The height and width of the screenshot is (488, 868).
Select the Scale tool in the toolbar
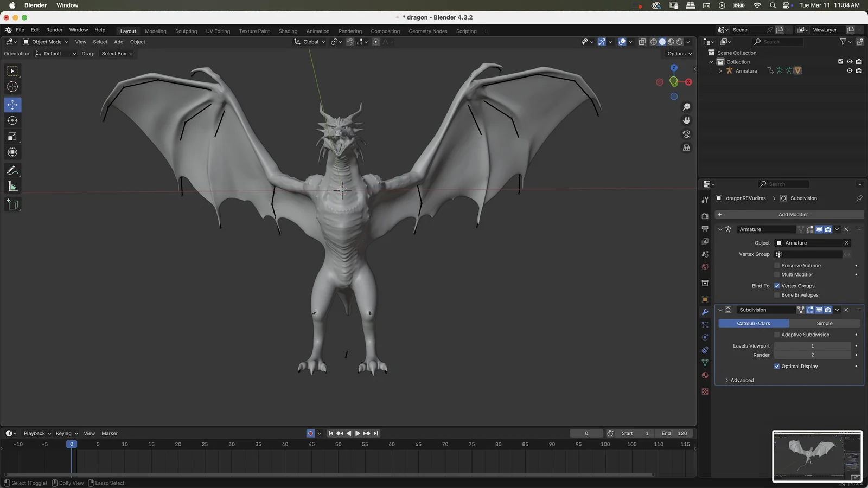click(12, 136)
